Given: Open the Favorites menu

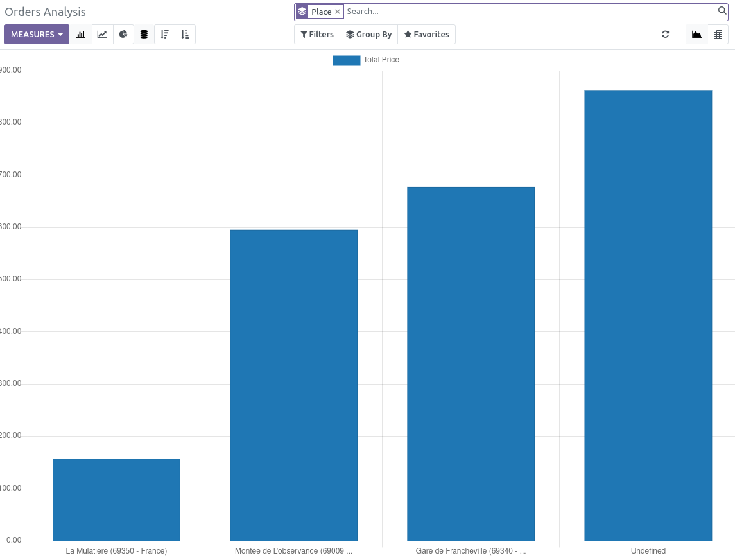Looking at the screenshot, I should [427, 34].
